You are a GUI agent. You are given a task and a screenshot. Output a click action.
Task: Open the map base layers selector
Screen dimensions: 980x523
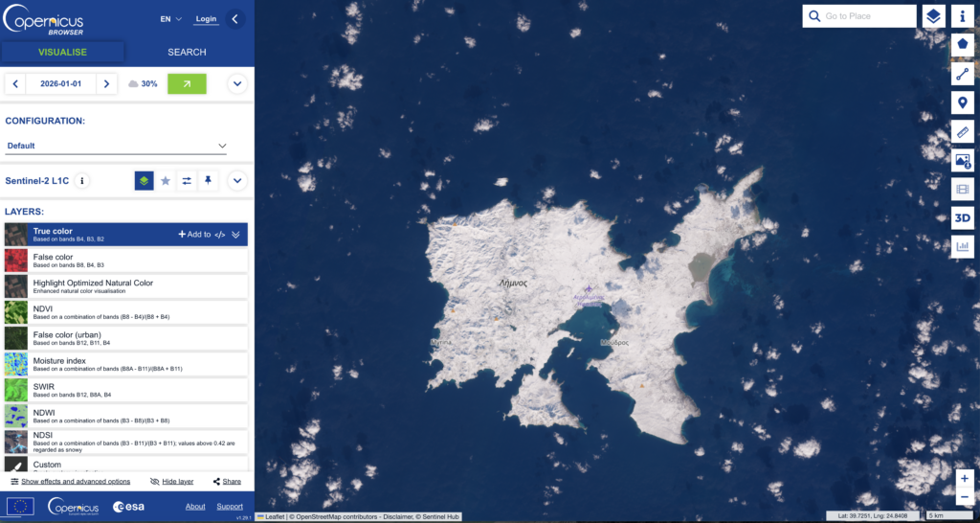pyautogui.click(x=933, y=16)
